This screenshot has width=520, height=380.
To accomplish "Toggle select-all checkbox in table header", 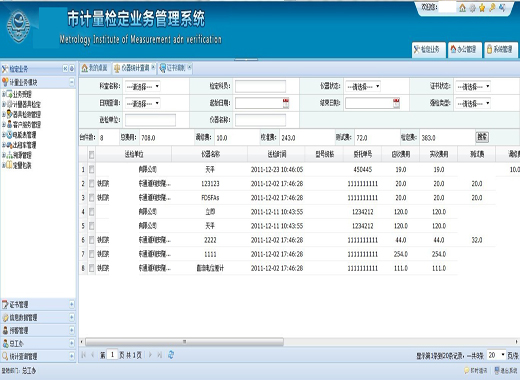I will click(91, 154).
